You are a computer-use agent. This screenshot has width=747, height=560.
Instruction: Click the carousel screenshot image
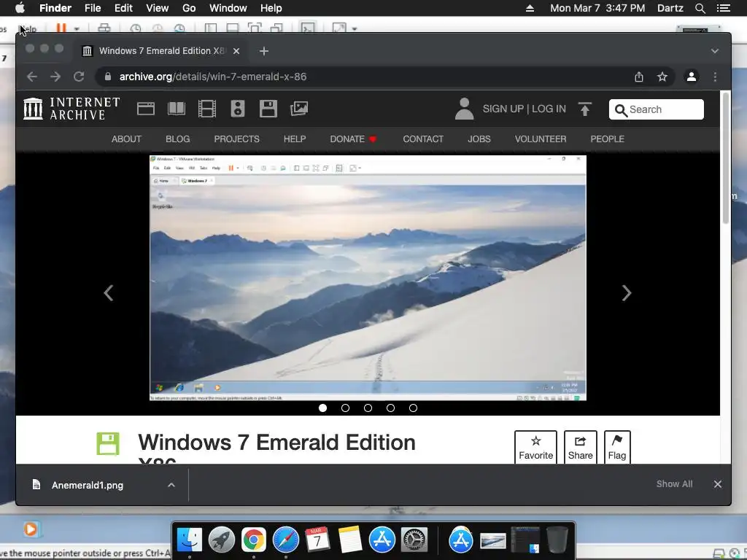[x=368, y=278]
